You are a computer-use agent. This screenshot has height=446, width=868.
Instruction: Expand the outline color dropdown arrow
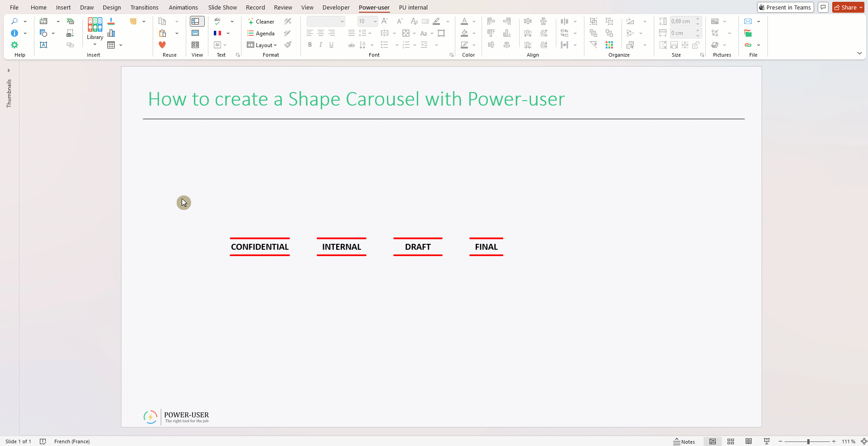(474, 45)
